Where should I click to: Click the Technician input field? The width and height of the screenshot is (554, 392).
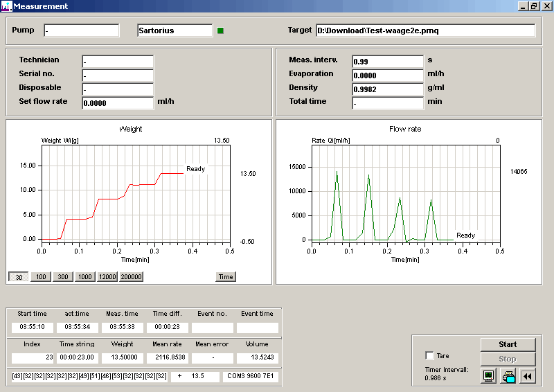pyautogui.click(x=118, y=62)
